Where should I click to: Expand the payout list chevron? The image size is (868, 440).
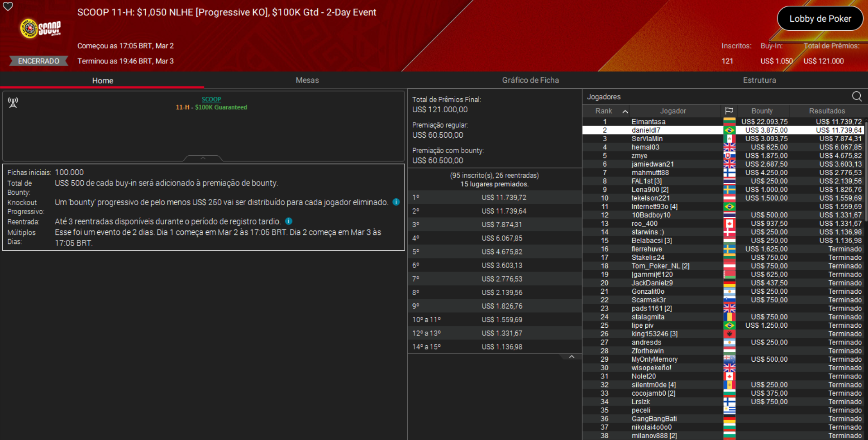[x=572, y=356]
